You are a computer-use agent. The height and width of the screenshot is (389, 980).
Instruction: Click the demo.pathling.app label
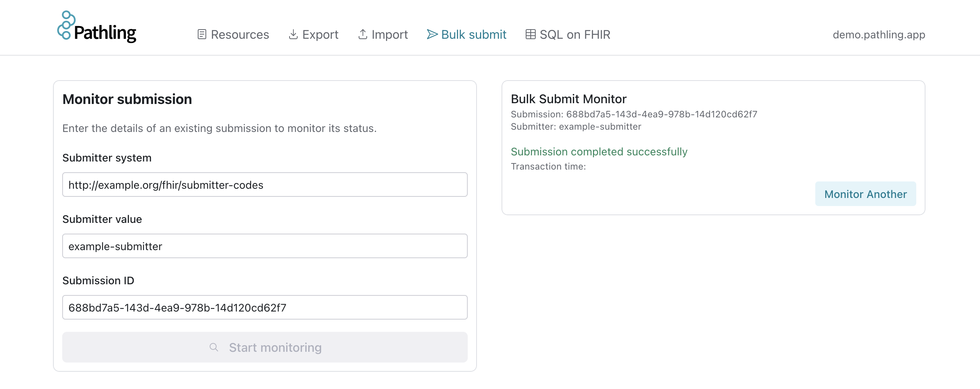tap(879, 35)
